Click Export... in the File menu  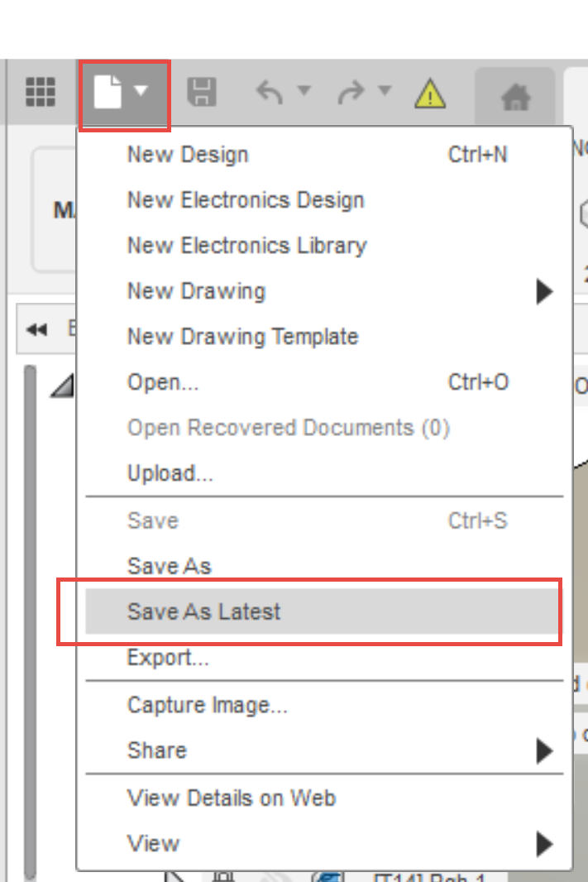click(x=168, y=659)
